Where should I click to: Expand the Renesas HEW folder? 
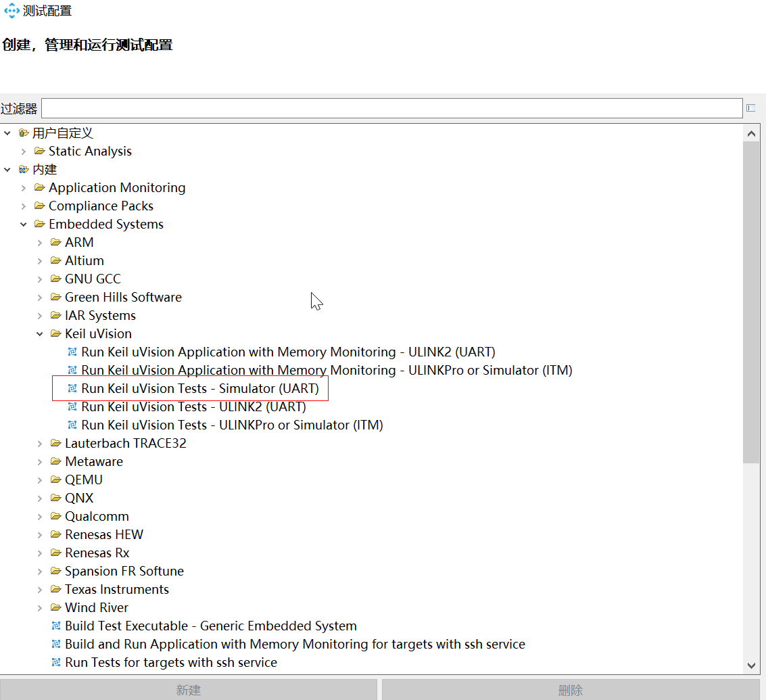pos(40,535)
